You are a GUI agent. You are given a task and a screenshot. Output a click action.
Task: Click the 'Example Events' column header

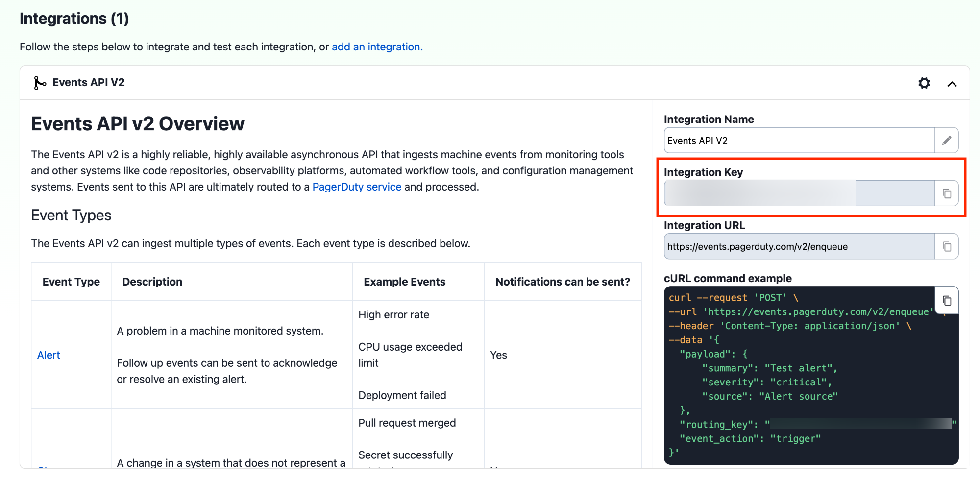pos(405,282)
